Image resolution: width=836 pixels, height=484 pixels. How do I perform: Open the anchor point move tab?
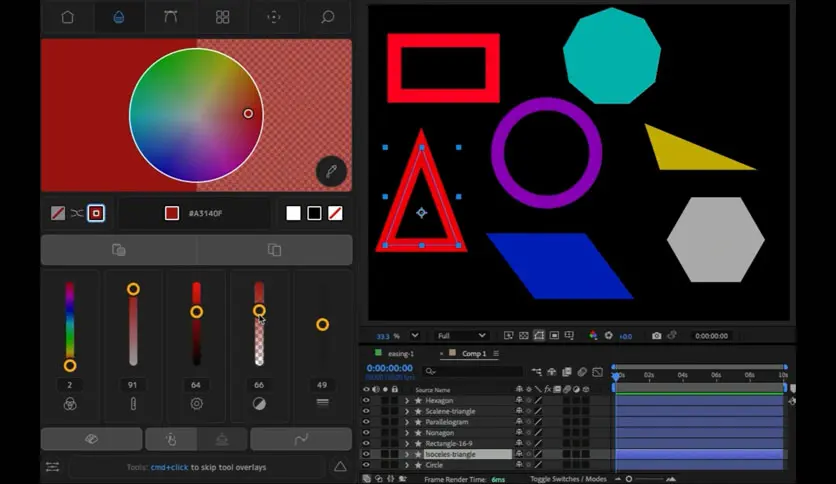click(x=274, y=17)
